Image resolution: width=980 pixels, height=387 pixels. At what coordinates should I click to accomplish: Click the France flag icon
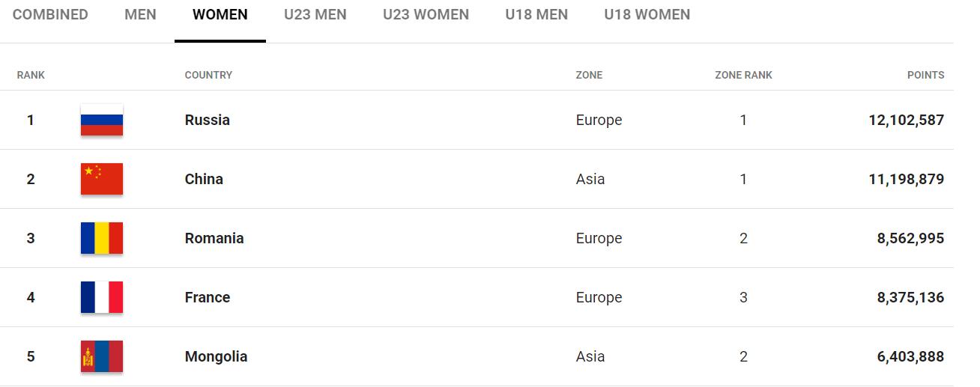coord(102,297)
